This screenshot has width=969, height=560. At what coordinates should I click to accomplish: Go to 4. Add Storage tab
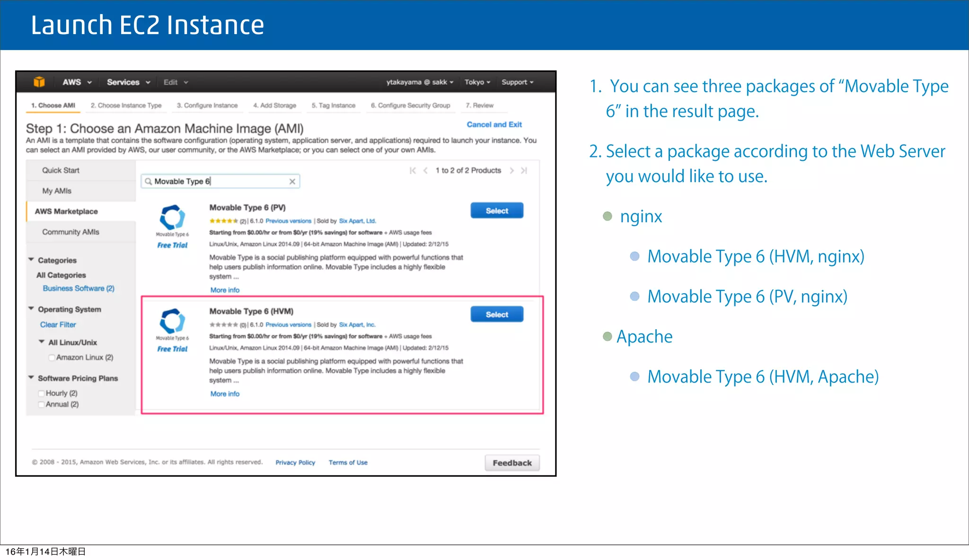(x=274, y=105)
